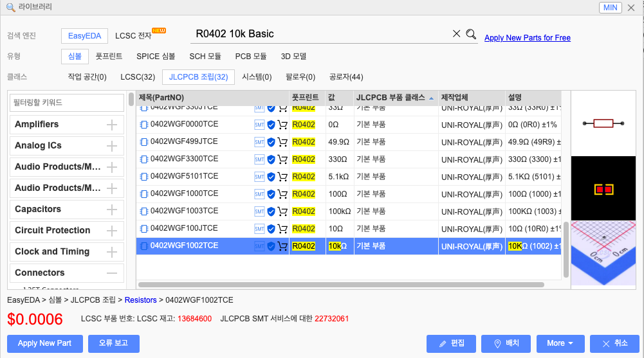Click the category list scrollbar thumb
The height and width of the screenshot is (358, 644).
(131, 99)
